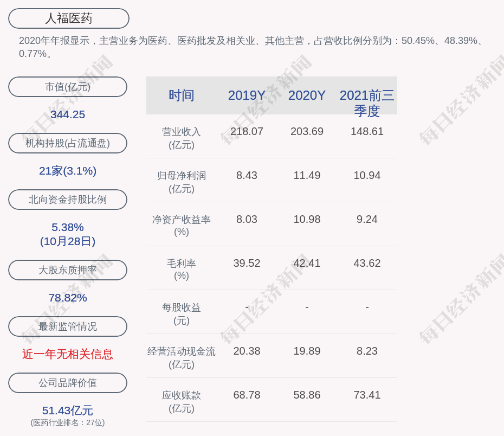The height and width of the screenshot is (436, 504).
Task: Click the (10月28日) date text
Action: [68, 241]
